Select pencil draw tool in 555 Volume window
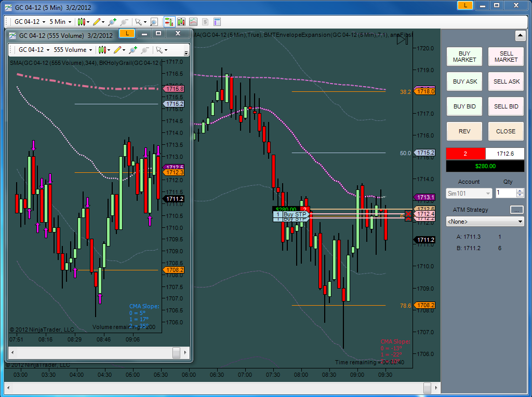The width and height of the screenshot is (532, 397). 119,50
